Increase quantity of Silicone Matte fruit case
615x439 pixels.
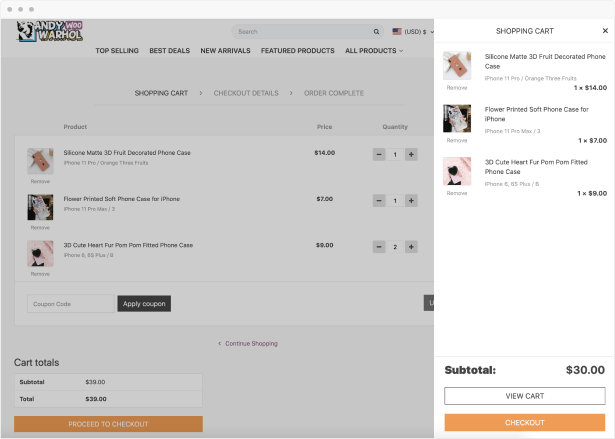coord(411,155)
